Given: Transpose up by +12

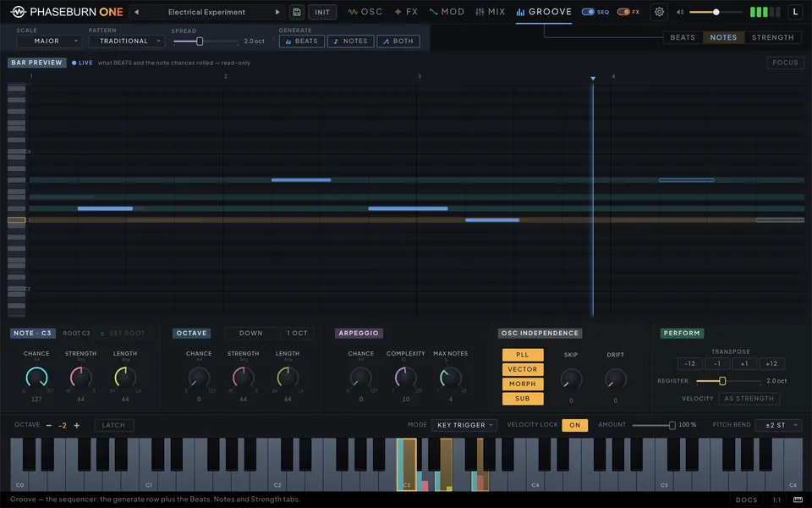Looking at the screenshot, I should tap(771, 364).
